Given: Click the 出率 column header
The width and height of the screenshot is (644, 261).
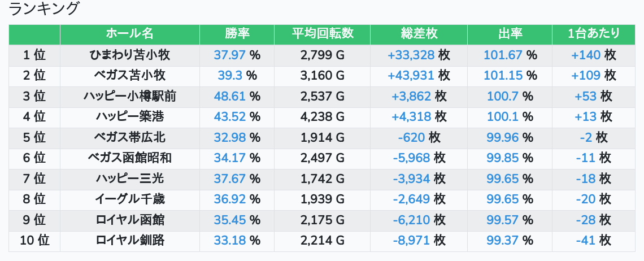Looking at the screenshot, I should 510,34.
